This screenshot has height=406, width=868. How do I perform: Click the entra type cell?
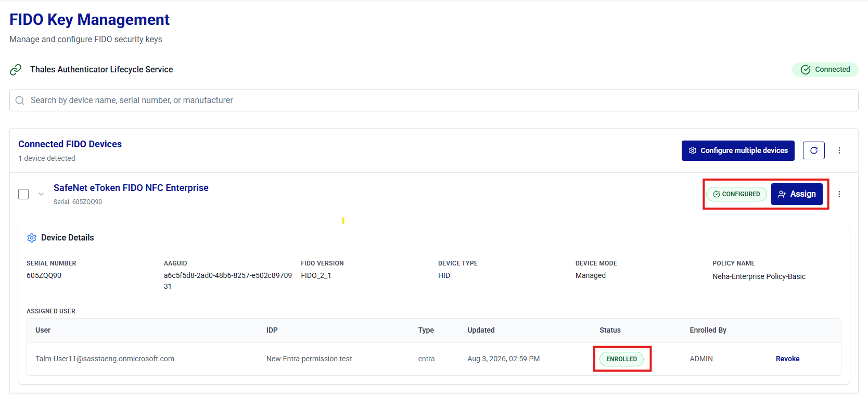point(426,359)
